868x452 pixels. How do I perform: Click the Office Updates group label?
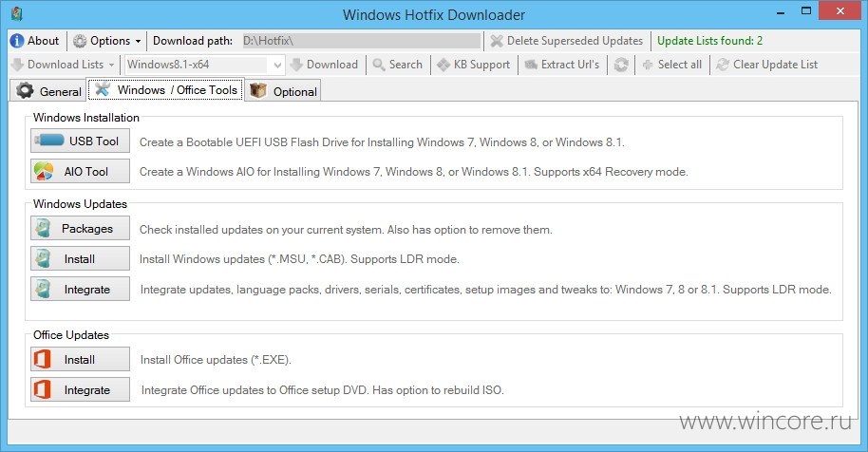click(x=71, y=334)
